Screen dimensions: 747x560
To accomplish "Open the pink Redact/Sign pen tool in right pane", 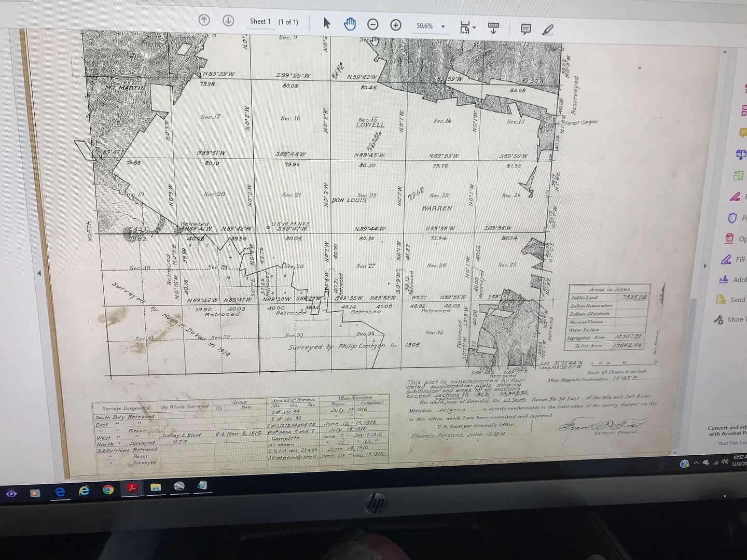I will coord(736,197).
